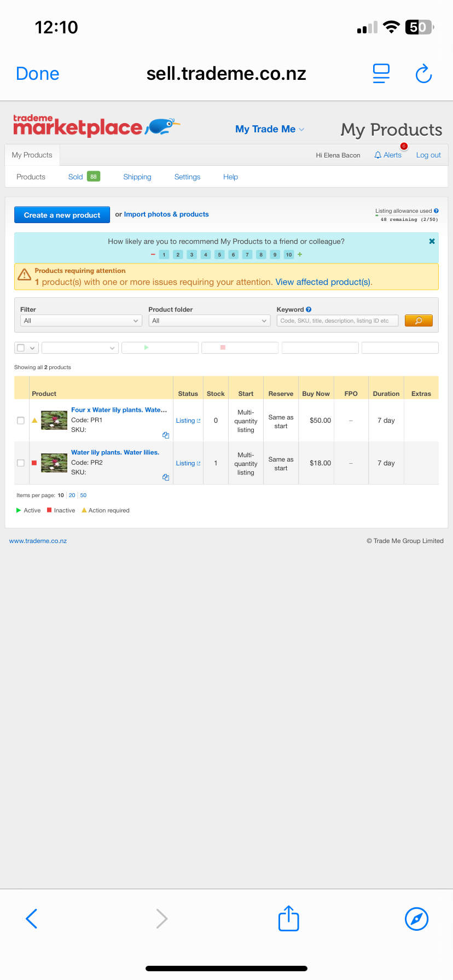Tick the checkbox for product PR1
This screenshot has height=980, width=453.
click(21, 421)
